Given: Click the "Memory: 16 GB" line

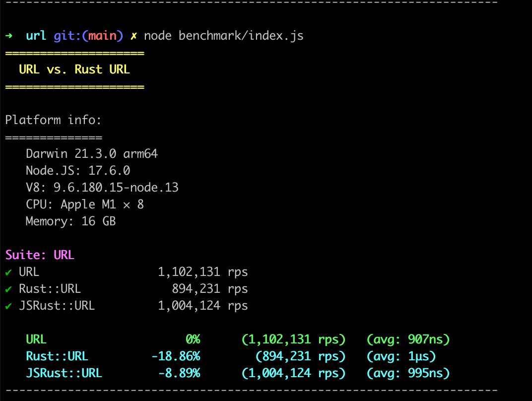Looking at the screenshot, I should click(71, 221).
